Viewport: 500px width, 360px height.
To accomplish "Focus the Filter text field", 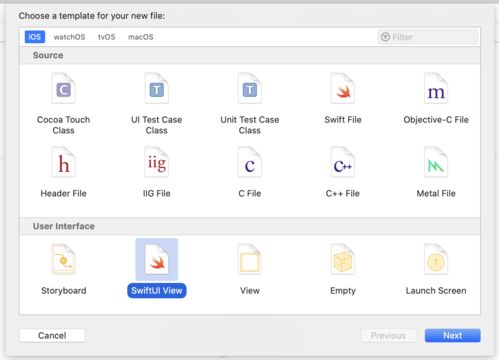I will click(x=429, y=37).
